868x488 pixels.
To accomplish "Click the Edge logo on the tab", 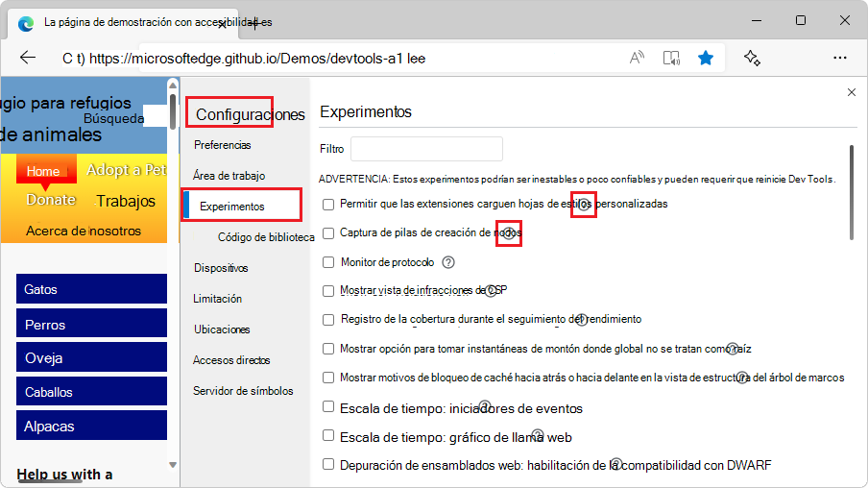I will (x=26, y=23).
